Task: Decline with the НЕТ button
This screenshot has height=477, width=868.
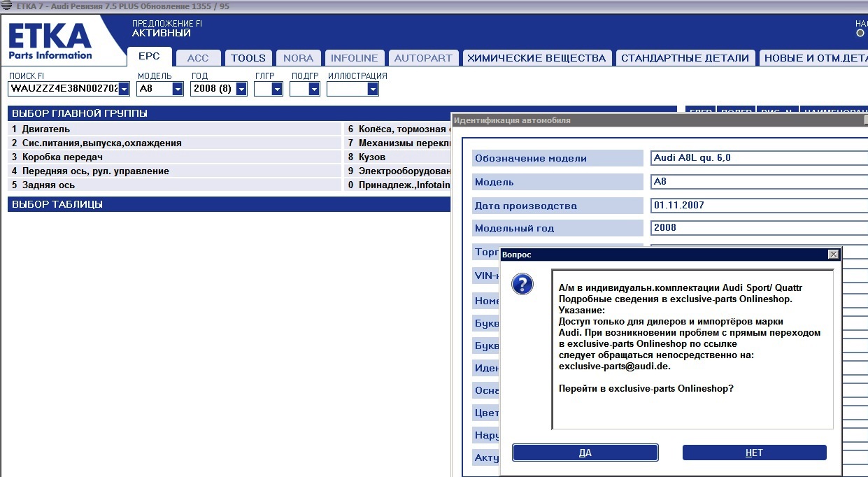Action: tap(755, 453)
